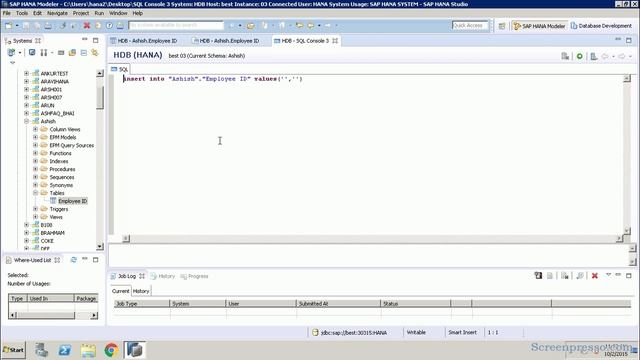Expand the ANKURTEST schema node

[27, 73]
